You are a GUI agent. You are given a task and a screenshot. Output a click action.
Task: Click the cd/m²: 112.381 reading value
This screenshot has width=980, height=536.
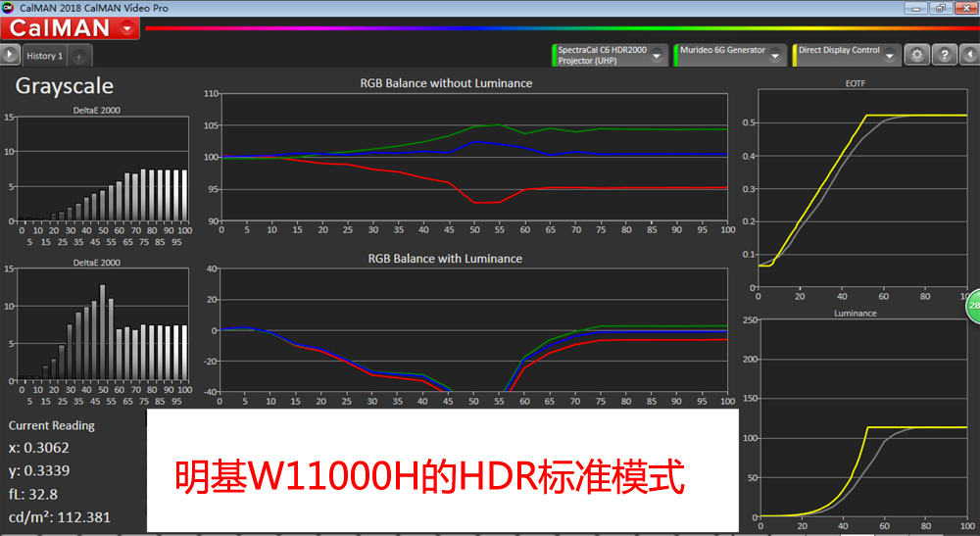(x=60, y=517)
